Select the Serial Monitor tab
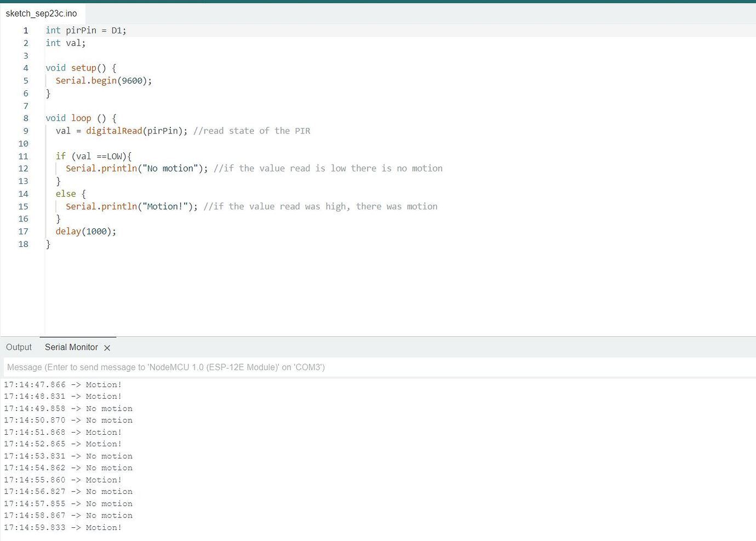The height and width of the screenshot is (541, 756). 71,347
